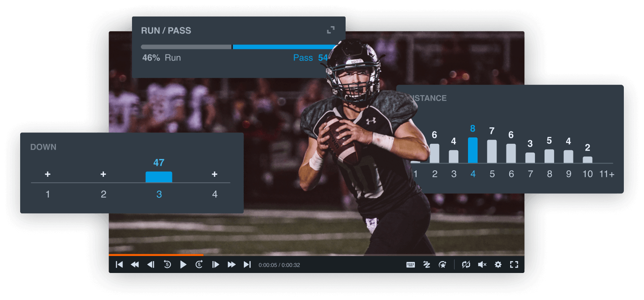Step back one frame
This screenshot has height=300, width=644.
click(150, 265)
